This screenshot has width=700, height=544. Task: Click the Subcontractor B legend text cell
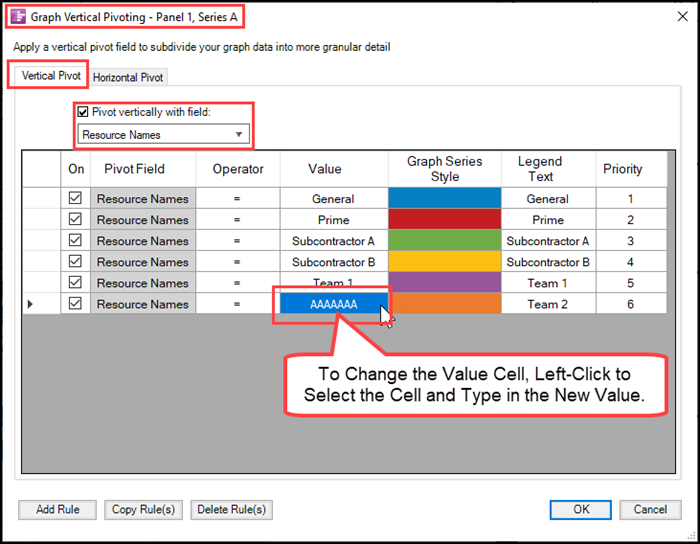[x=548, y=261]
